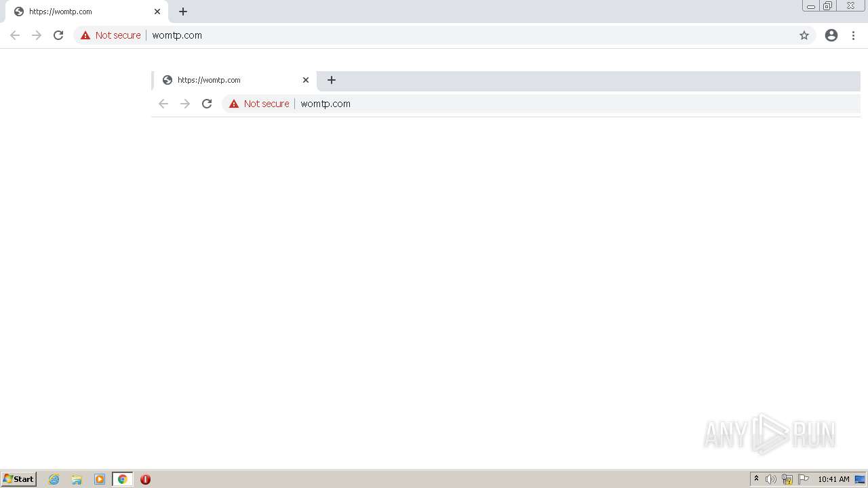Screen dimensions: 868x488
Task: Select inner page https://womtp.com tab
Action: (235, 80)
